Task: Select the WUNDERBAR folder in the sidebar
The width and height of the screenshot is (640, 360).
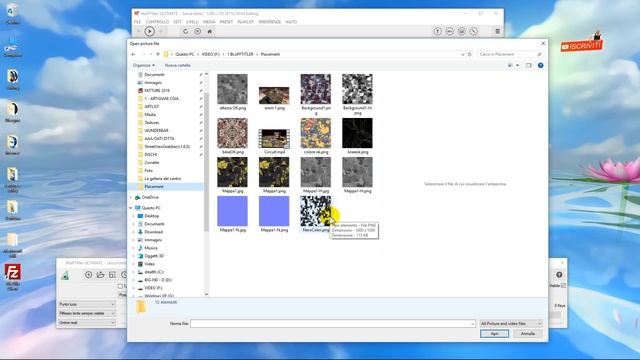Action: pyautogui.click(x=156, y=131)
